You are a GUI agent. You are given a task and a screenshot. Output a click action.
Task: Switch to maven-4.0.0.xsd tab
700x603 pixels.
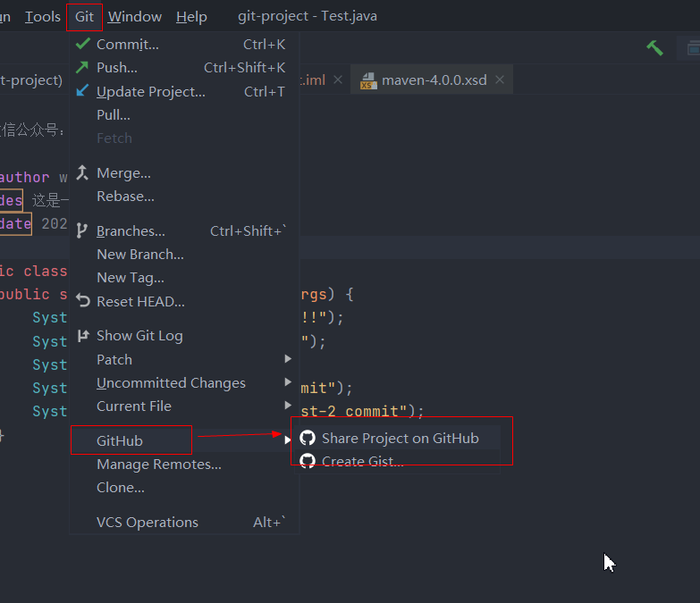click(x=434, y=80)
